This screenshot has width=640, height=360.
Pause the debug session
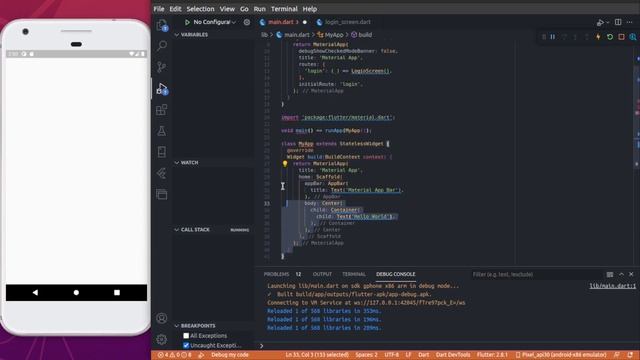tap(553, 37)
